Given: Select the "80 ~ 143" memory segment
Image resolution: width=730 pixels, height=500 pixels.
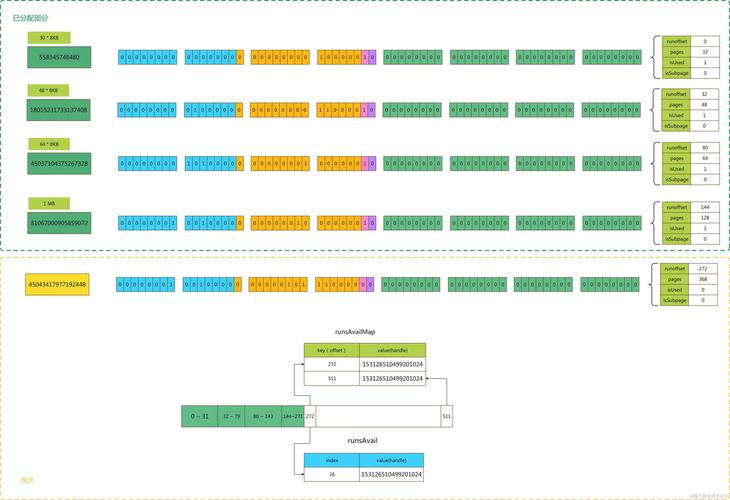Looking at the screenshot, I should coord(264,415).
